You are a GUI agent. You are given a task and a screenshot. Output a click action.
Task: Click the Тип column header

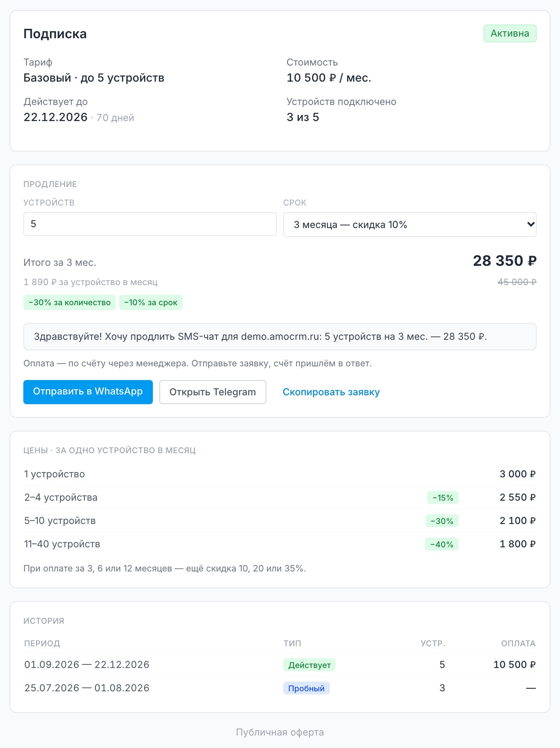tap(292, 643)
